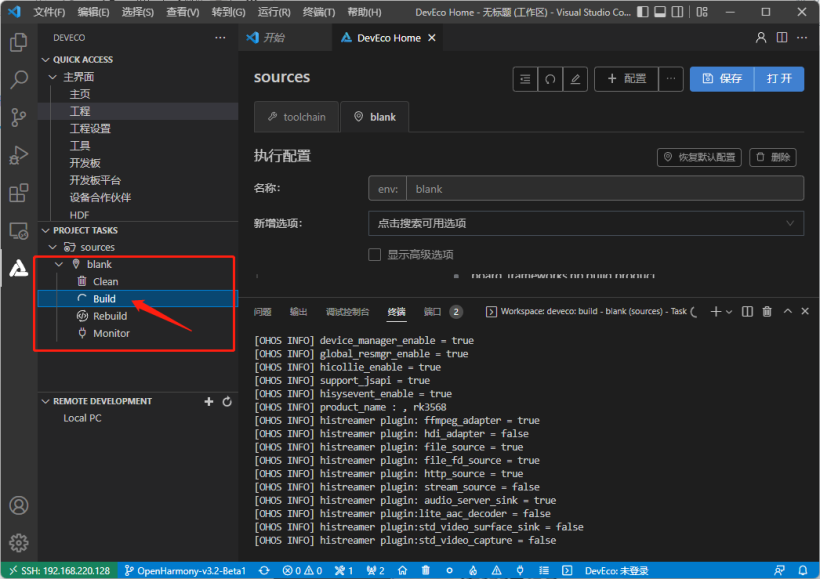Open the Search view in activity bar
The height and width of the screenshot is (579, 820).
[x=18, y=80]
